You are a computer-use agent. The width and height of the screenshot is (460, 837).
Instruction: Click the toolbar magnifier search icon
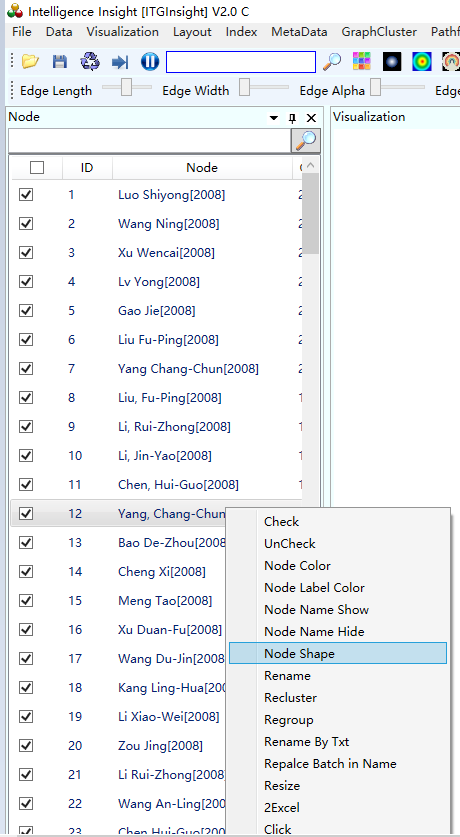click(x=332, y=62)
